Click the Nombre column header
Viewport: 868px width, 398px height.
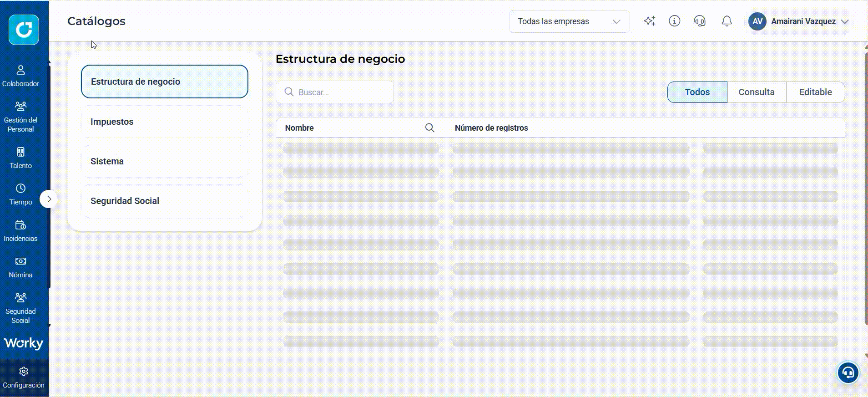coord(299,128)
